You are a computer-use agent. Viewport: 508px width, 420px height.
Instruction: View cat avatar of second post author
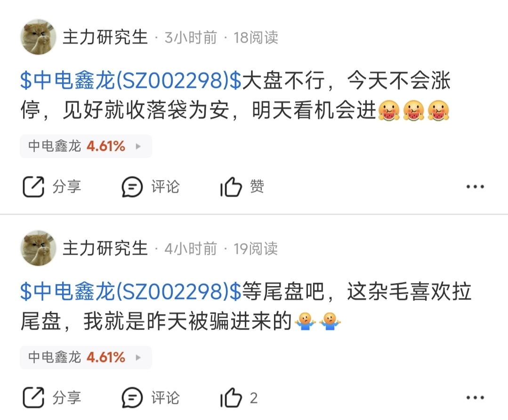tap(38, 248)
